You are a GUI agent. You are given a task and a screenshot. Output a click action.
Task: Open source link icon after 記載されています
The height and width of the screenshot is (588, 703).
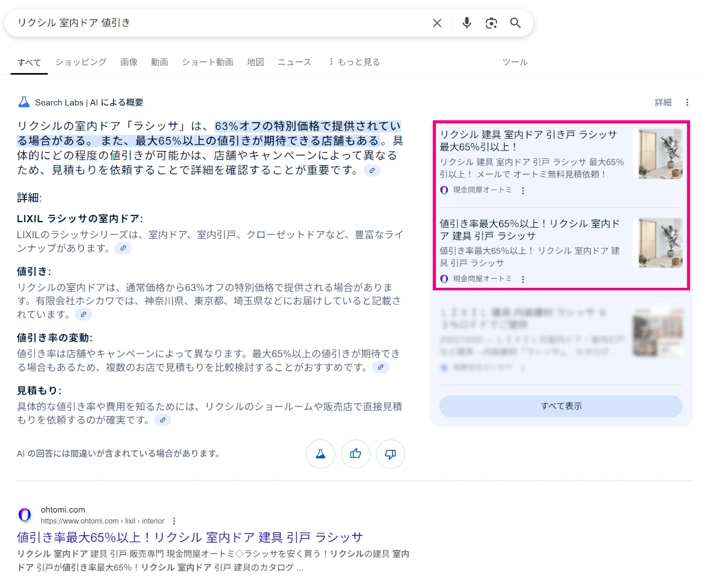[x=84, y=315]
